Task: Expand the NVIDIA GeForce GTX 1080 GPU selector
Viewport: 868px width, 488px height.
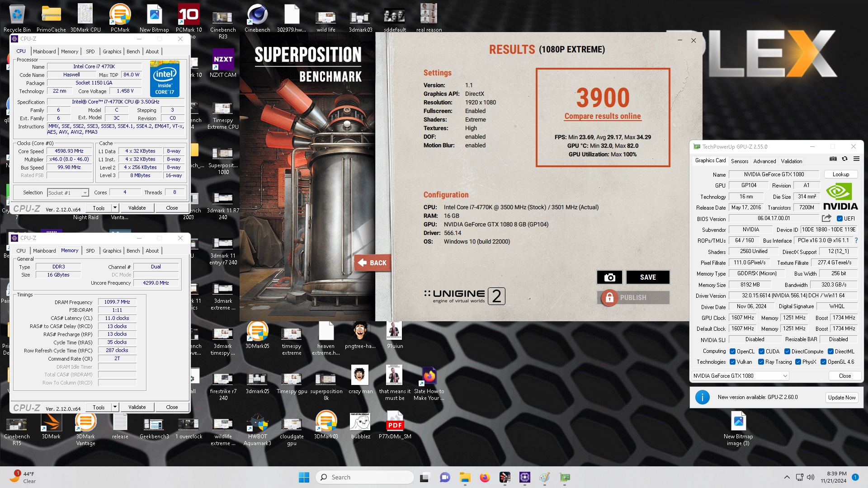Action: pos(740,376)
